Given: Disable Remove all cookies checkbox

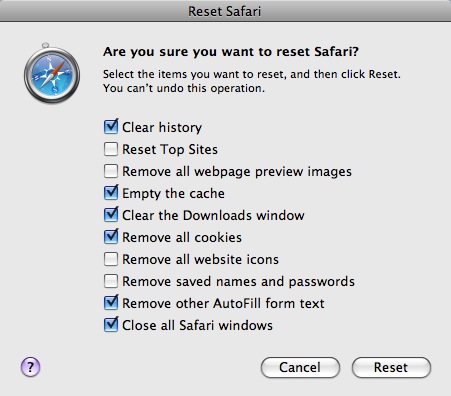Looking at the screenshot, I should click(111, 237).
